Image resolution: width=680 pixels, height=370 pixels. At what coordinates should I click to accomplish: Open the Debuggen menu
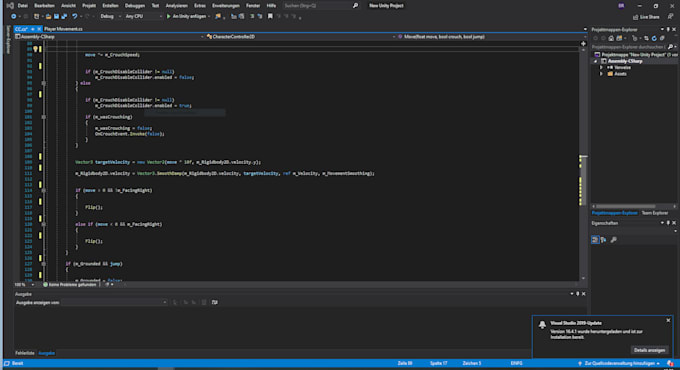[134, 6]
